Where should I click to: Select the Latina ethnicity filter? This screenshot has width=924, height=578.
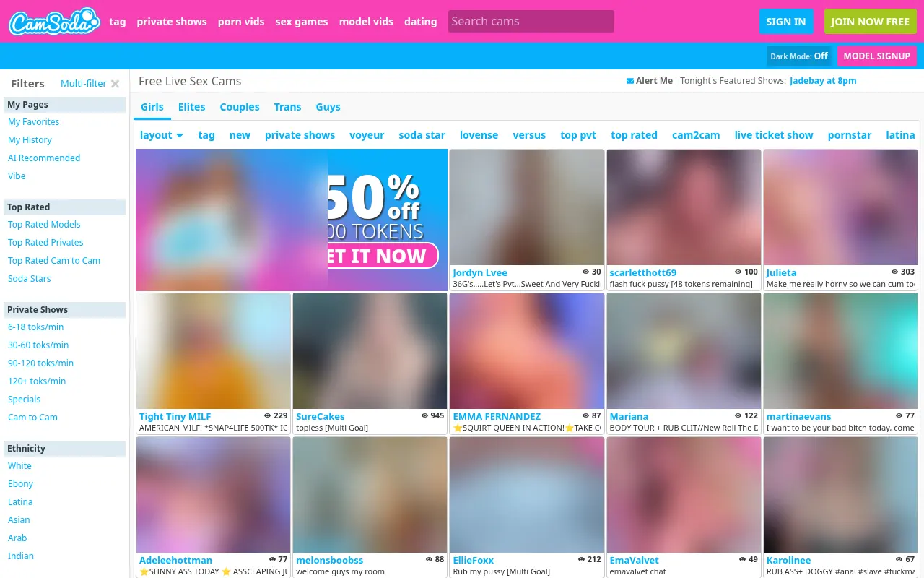pyautogui.click(x=20, y=502)
